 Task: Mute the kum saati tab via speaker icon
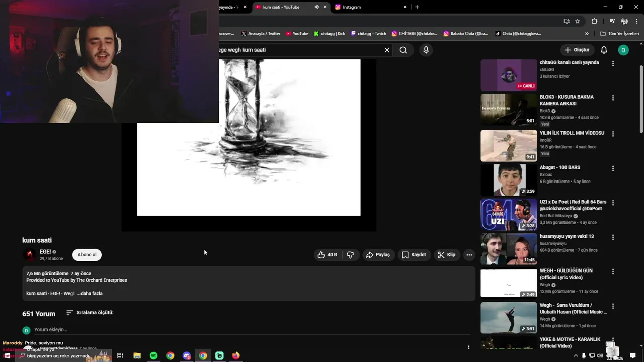coord(316,7)
